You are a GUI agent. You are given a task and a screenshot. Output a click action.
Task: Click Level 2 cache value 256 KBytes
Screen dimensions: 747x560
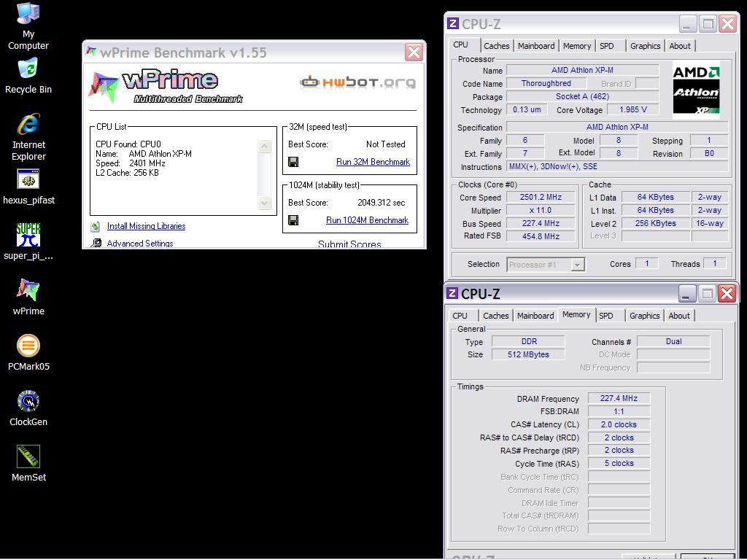pos(656,223)
